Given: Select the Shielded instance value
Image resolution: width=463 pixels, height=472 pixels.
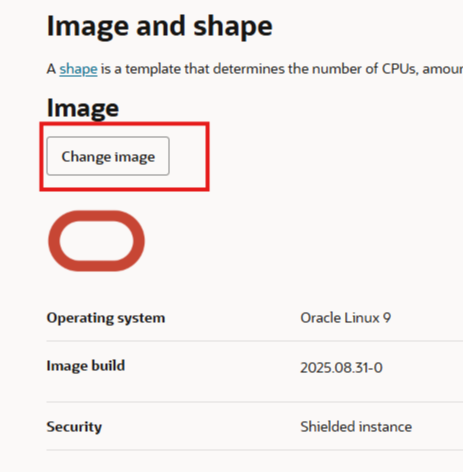Looking at the screenshot, I should coord(356,427).
